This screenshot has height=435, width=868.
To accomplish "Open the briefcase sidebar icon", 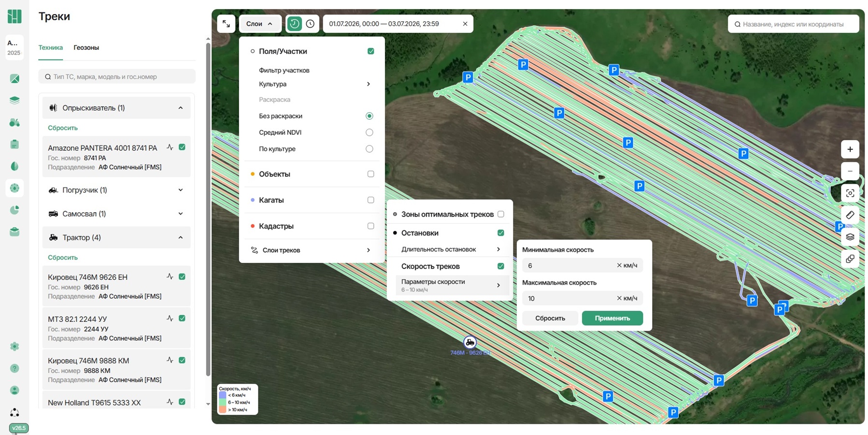I will pyautogui.click(x=14, y=232).
